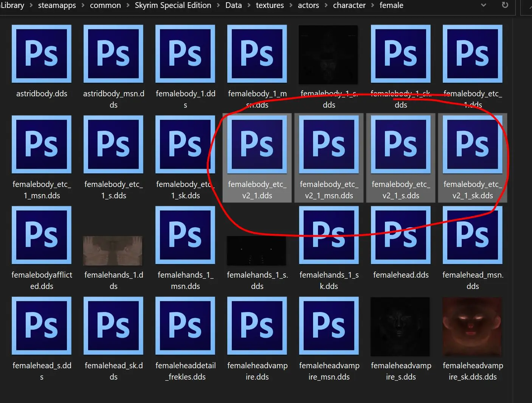Navigate to steamapps in the address bar
Viewport: 532px width, 403px height.
57,5
